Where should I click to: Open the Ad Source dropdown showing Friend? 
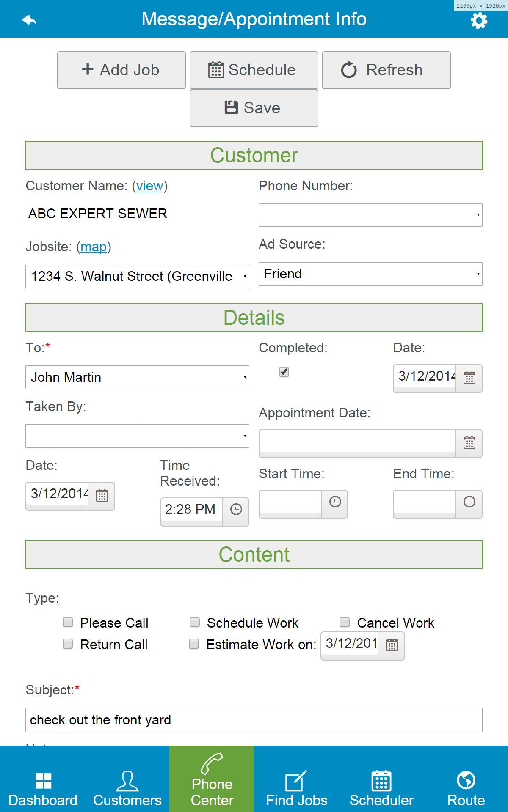[370, 274]
